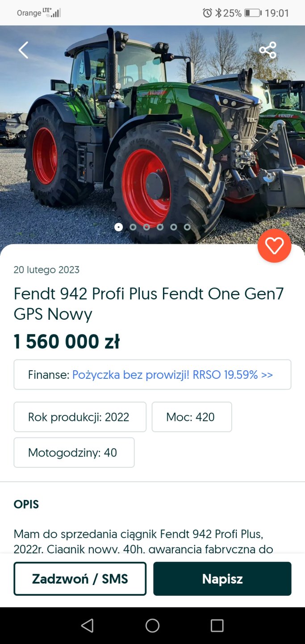Tap the Napisz message button
Viewport: 305px width, 644px height.
(x=222, y=579)
